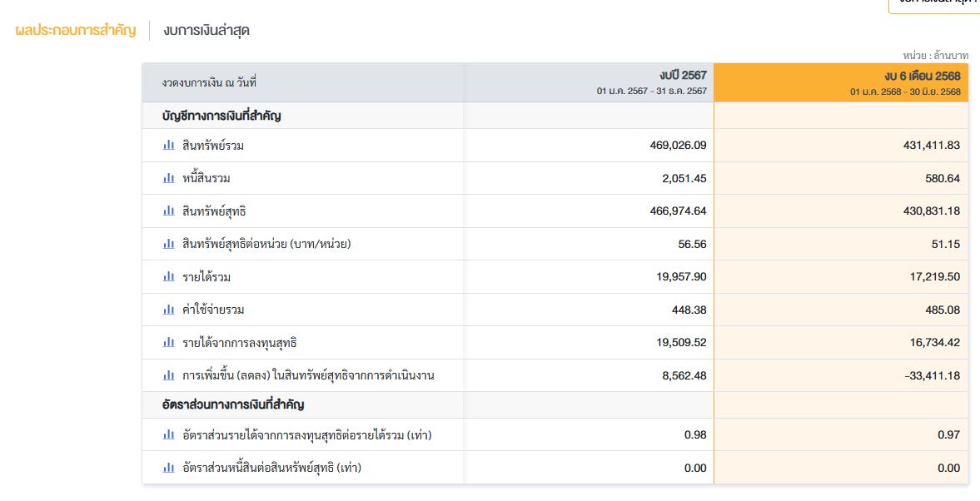Switch to the ผลประกอบการสำคัญ tab
The image size is (980, 501).
76,31
